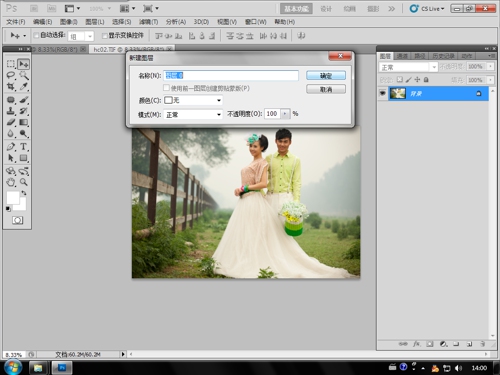Click the new group folder icon
The image size is (500, 375).
coord(456,344)
